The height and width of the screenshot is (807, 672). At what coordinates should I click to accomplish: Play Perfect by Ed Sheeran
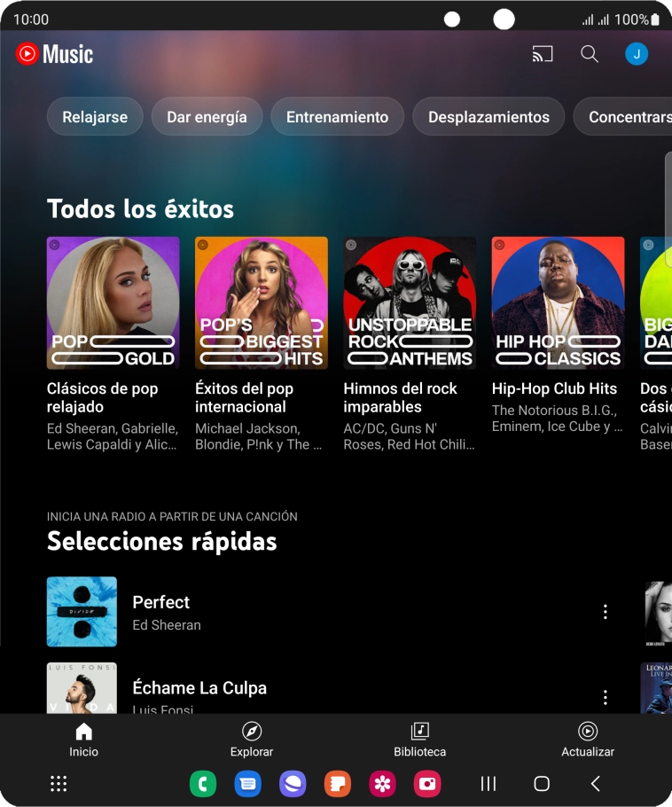pos(161,611)
